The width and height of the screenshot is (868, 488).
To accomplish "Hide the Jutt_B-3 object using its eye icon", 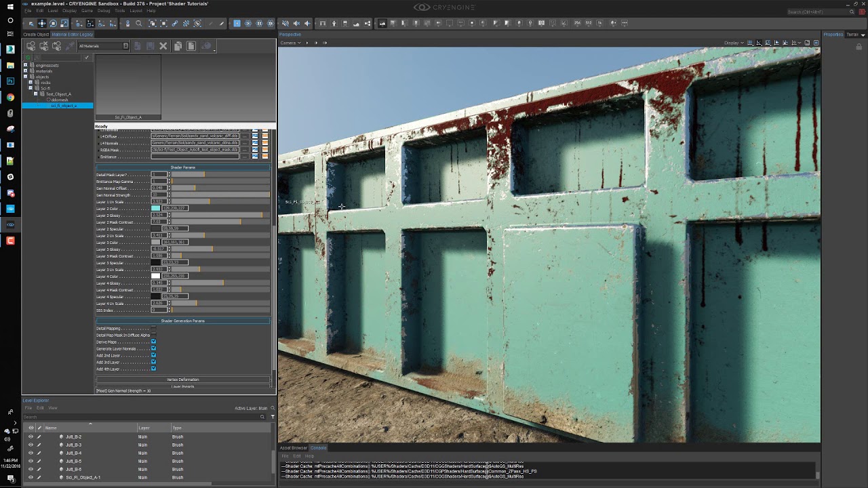I will click(31, 445).
